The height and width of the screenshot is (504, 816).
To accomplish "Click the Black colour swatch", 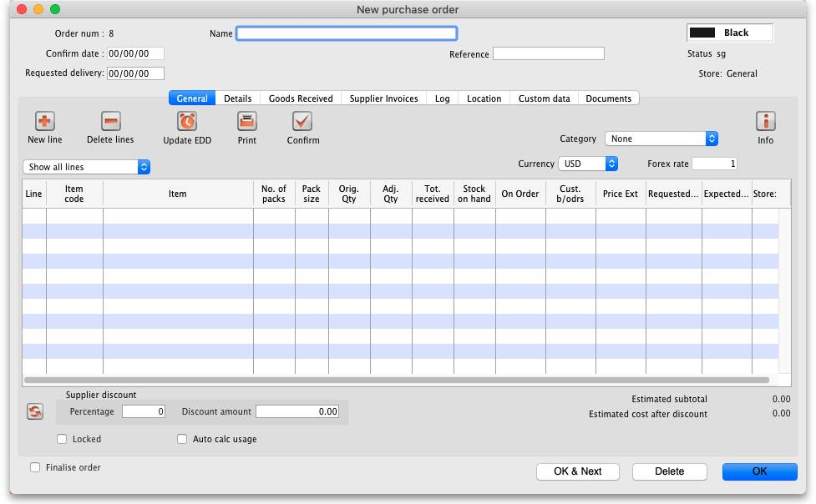I will click(x=702, y=33).
